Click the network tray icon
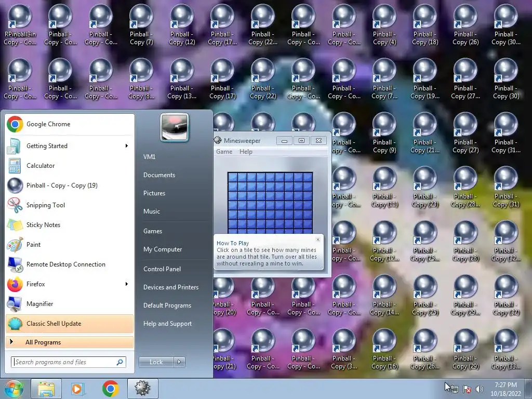 pyautogui.click(x=454, y=389)
